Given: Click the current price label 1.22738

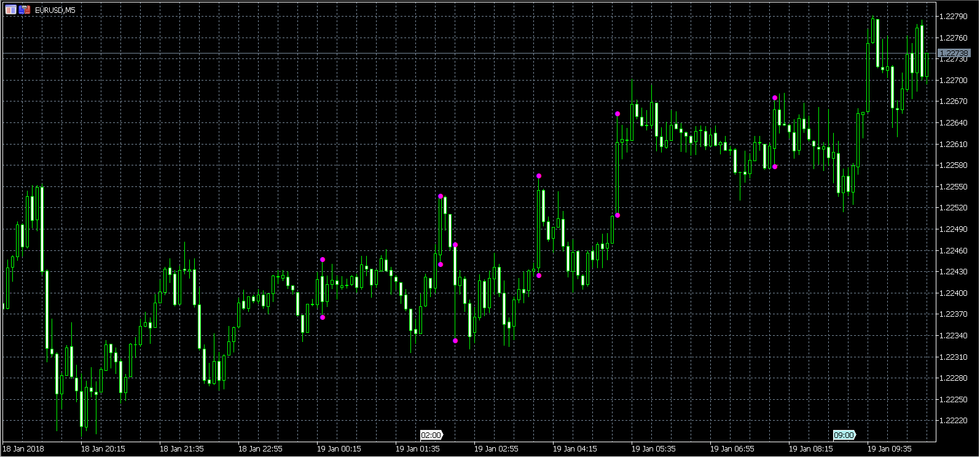Looking at the screenshot, I should [x=954, y=54].
